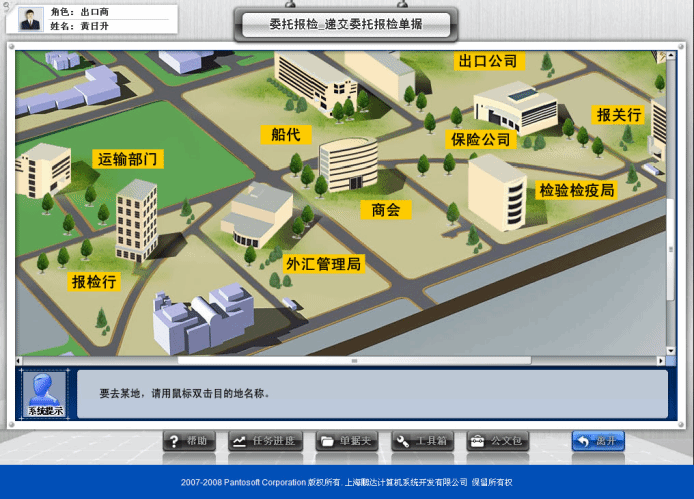694x499 pixels.
Task: Click the 船代 location label
Action: tap(285, 134)
